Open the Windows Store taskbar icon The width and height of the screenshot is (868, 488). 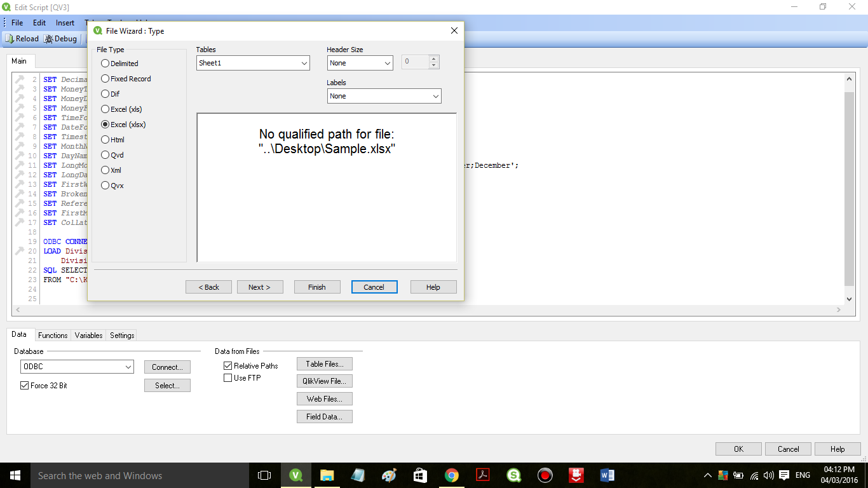pyautogui.click(x=420, y=475)
